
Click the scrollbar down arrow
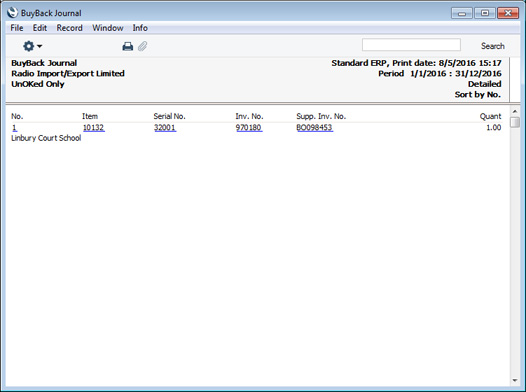click(515, 380)
